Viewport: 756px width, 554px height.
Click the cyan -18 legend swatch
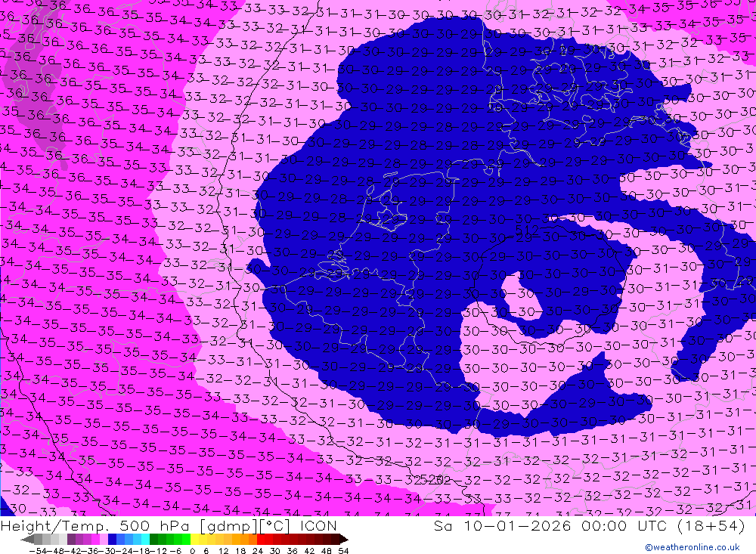point(145,539)
